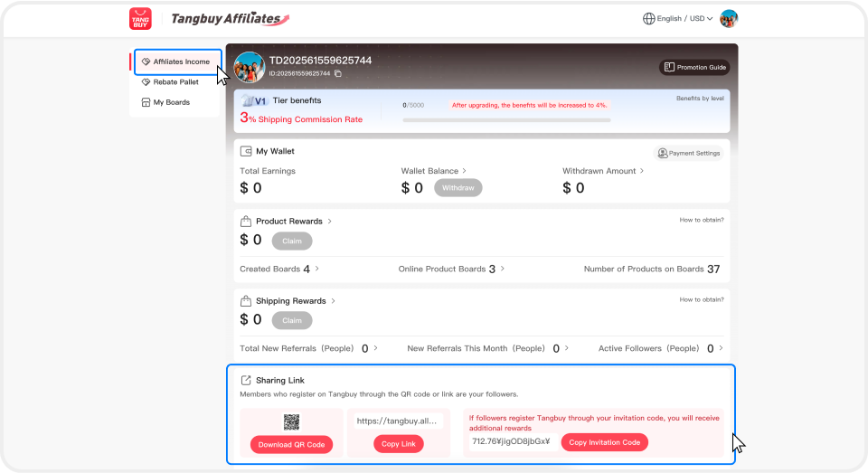Copy the affiliate ID using copy icon
The width and height of the screenshot is (868, 473).
[338, 73]
